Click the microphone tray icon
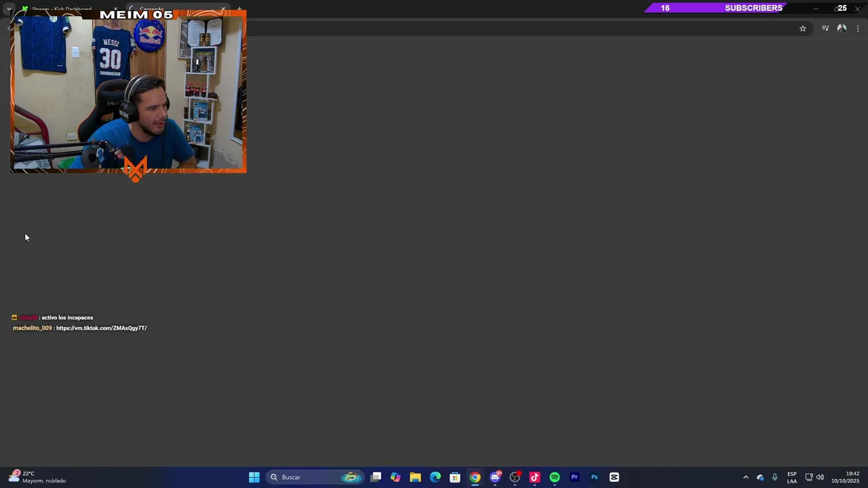 774,477
